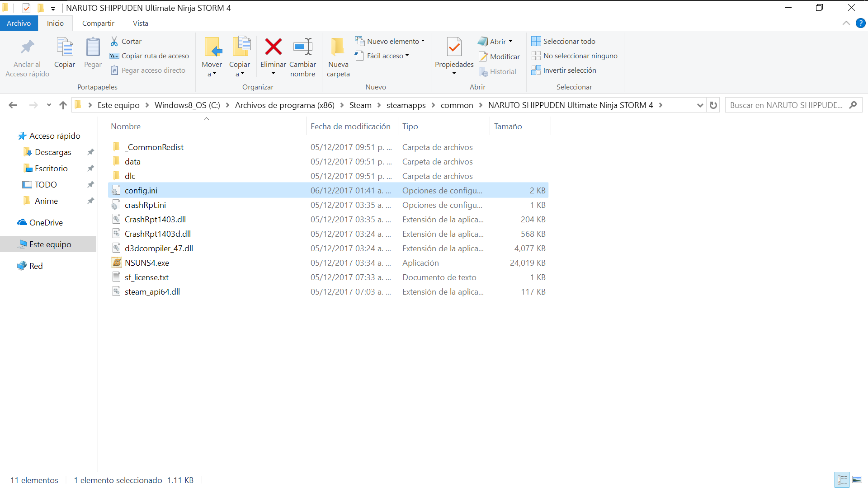Open the Abrir dropdown arrow
Screen dimensions: 868x488
[x=511, y=42]
